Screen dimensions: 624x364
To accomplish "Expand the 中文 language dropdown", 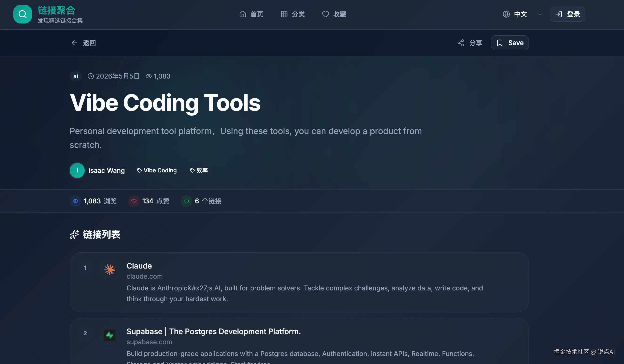I will tap(523, 14).
